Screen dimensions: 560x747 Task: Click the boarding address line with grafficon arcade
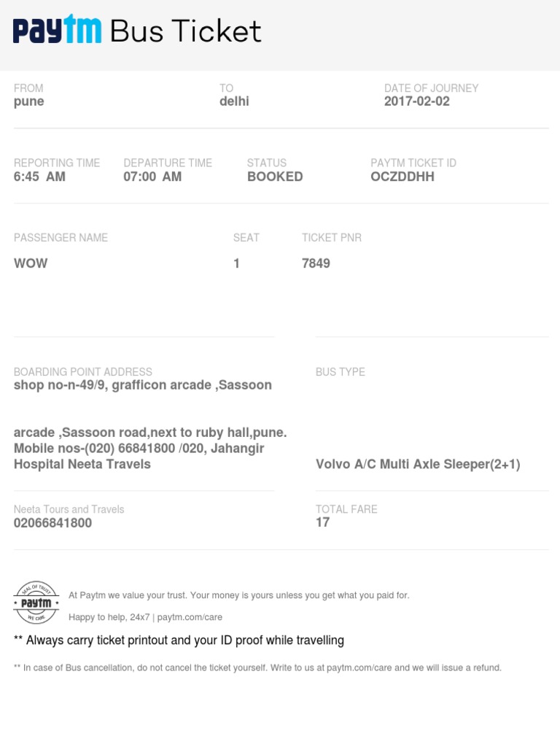pyautogui.click(x=142, y=385)
